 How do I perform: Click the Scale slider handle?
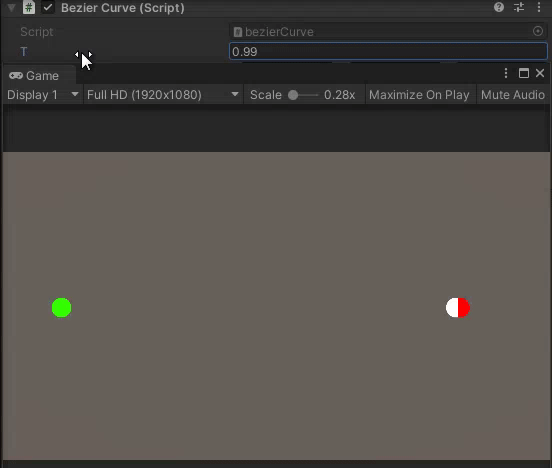coord(293,95)
